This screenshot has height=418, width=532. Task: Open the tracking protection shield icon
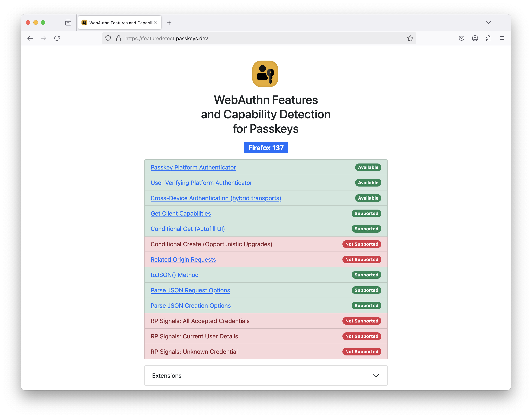point(108,38)
